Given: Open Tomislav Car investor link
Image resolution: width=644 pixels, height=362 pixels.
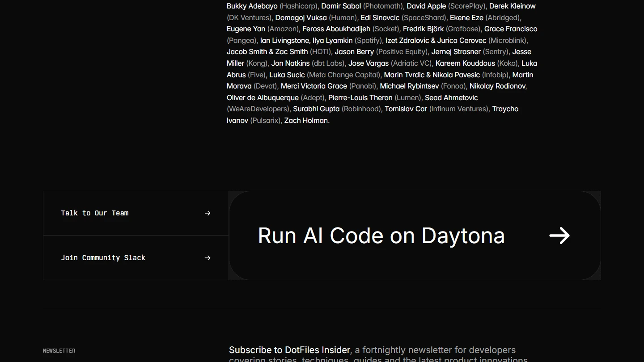Looking at the screenshot, I should [406, 109].
